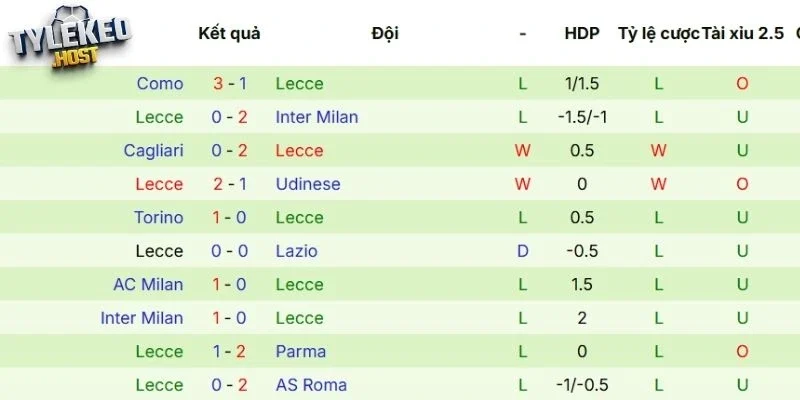This screenshot has height=400, width=800.
Task: Open the AS Roma team link
Action: [311, 385]
